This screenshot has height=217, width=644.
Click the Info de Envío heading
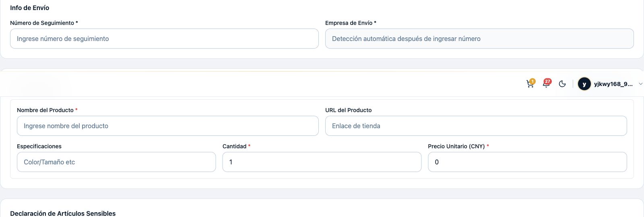[30, 8]
